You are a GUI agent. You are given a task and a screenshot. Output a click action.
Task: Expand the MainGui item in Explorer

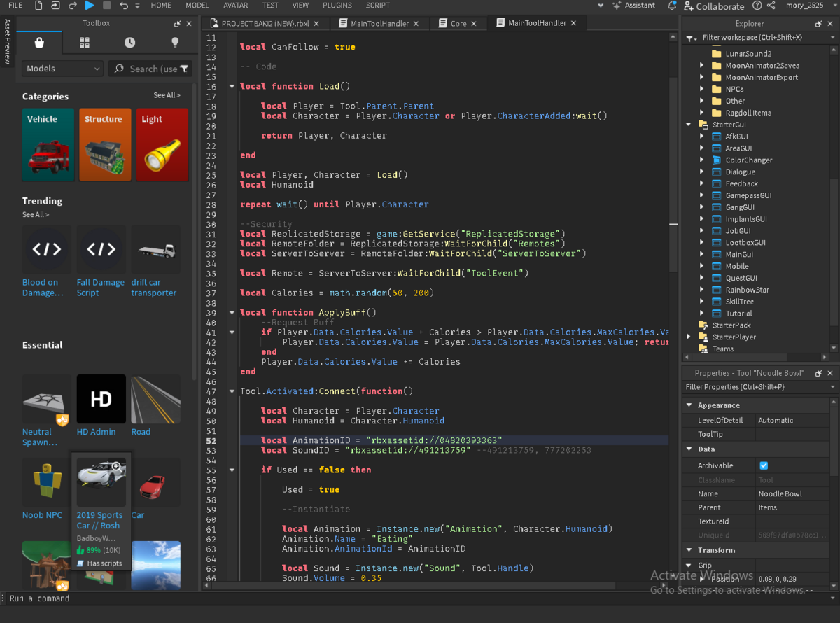pyautogui.click(x=702, y=255)
